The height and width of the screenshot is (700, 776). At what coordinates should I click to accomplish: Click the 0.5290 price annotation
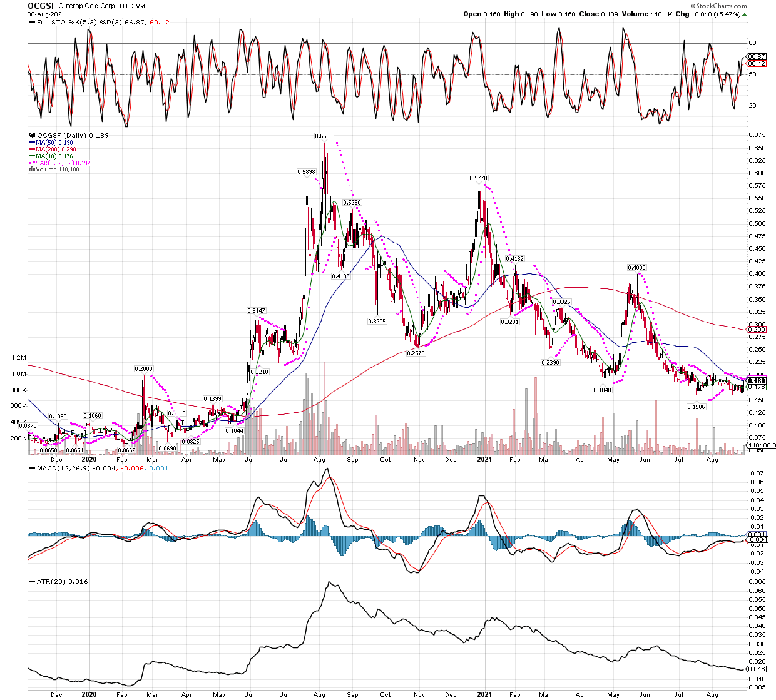coord(352,203)
